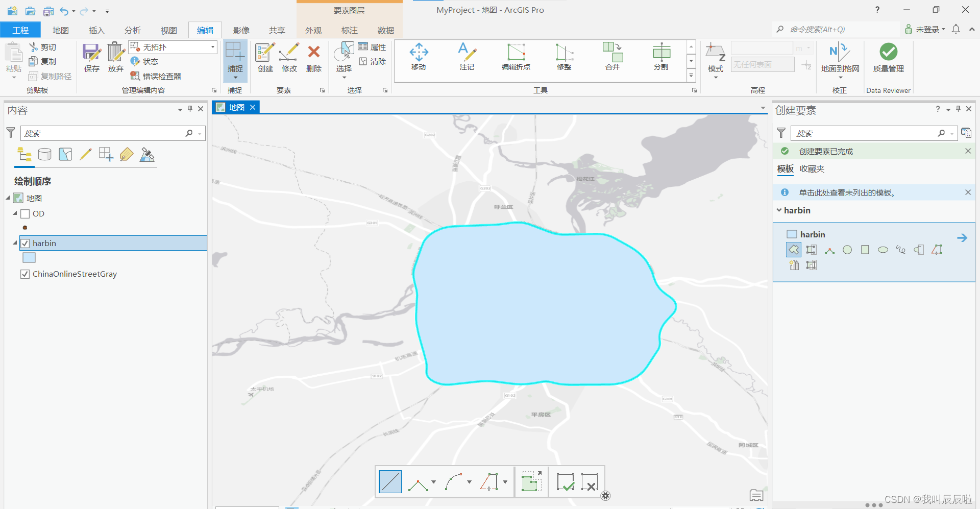Switch to the 收藏夹 favorites tab

812,169
